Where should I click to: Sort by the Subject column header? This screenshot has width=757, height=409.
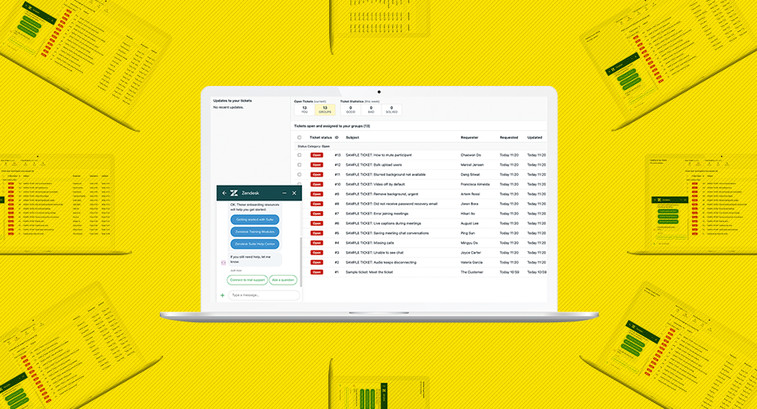(x=352, y=138)
